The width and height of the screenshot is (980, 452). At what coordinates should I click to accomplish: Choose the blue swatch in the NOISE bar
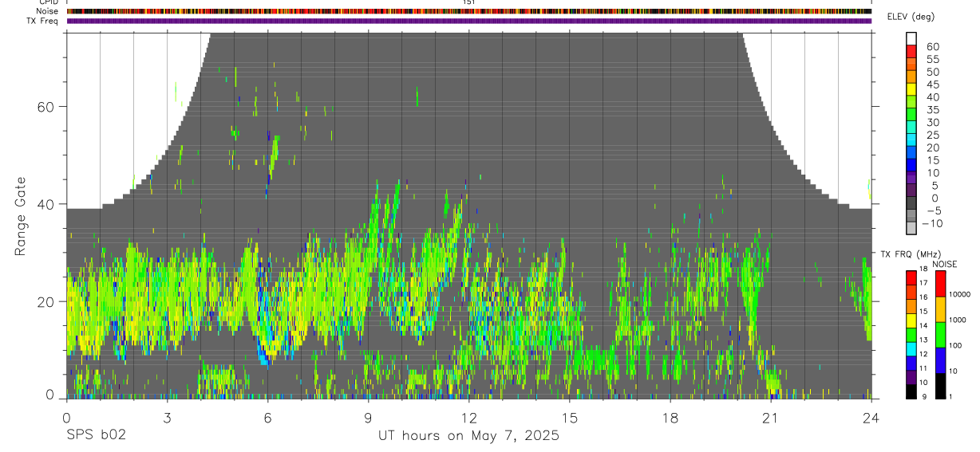[x=940, y=360]
